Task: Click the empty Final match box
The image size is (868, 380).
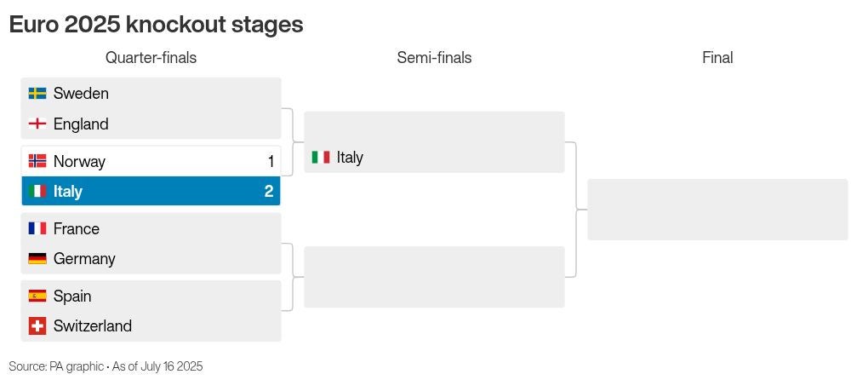Action: tap(717, 210)
